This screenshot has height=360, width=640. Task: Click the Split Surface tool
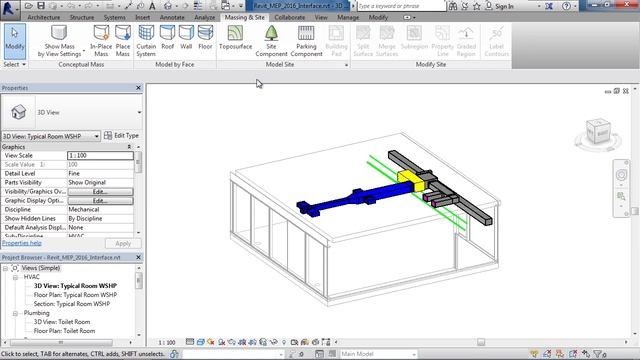pyautogui.click(x=363, y=41)
